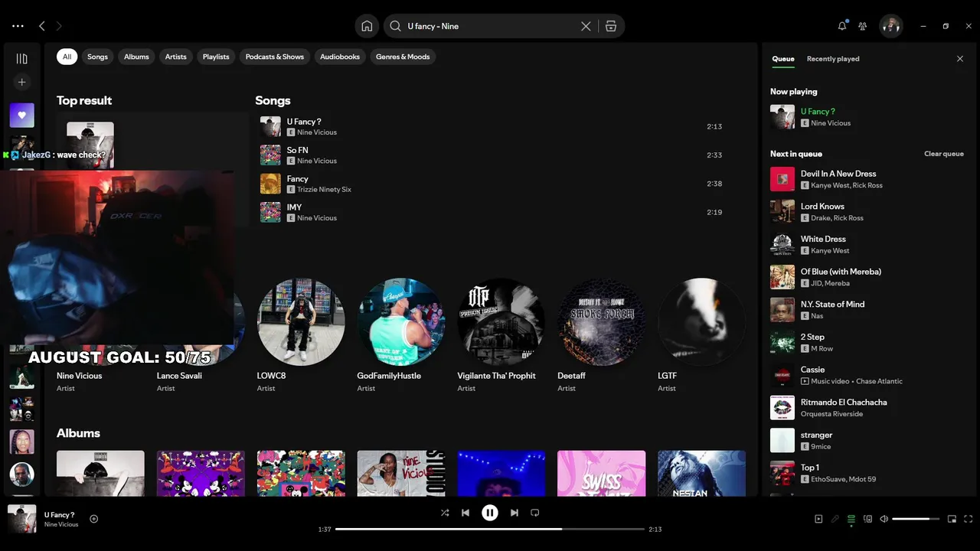Select the All filter chip

pyautogui.click(x=67, y=57)
